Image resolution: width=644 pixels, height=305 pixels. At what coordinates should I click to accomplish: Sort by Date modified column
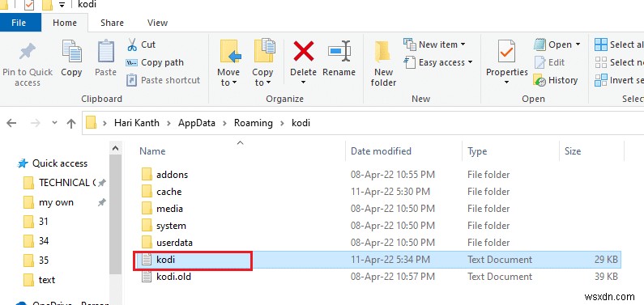381,151
